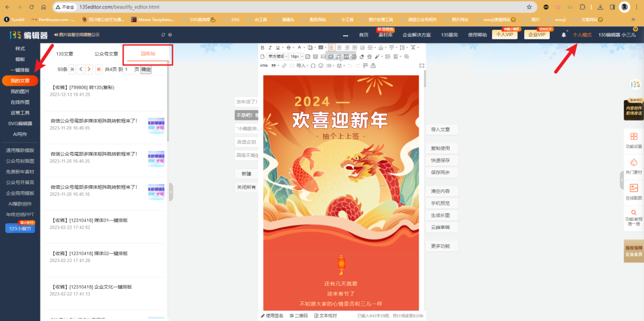Expand the font color A dropdown
Viewport: 644px width, 321px height.
(x=304, y=48)
